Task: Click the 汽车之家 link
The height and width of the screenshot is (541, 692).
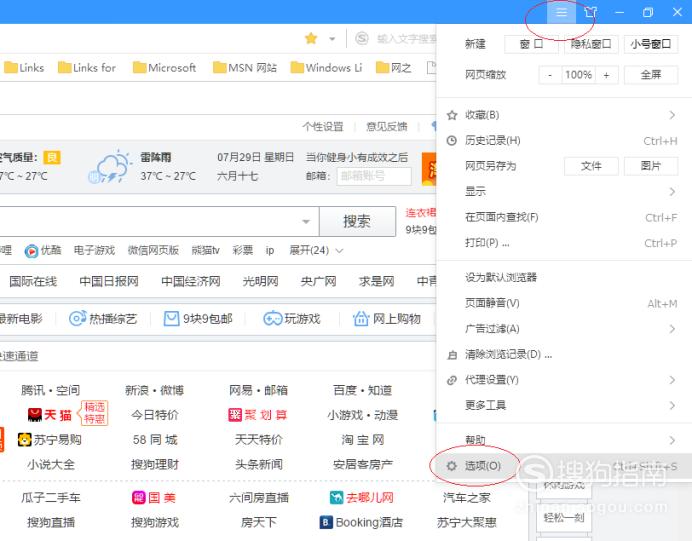Action: coord(466,498)
